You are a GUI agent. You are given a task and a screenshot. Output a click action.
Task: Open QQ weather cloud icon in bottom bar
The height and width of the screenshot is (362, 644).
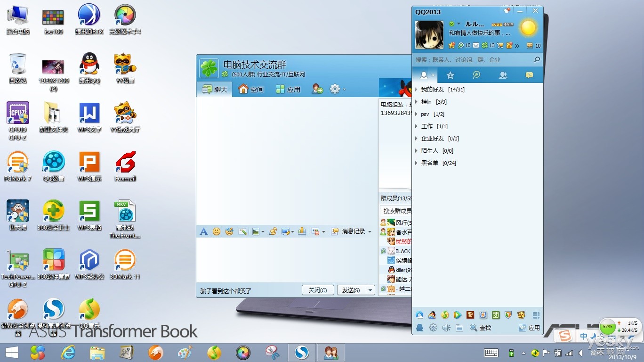coord(419,315)
